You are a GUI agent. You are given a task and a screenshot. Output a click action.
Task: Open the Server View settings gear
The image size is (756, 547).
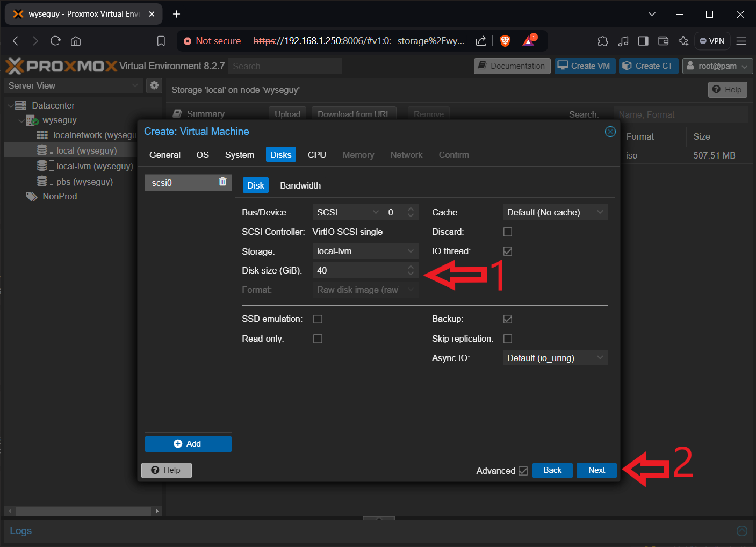coord(154,85)
